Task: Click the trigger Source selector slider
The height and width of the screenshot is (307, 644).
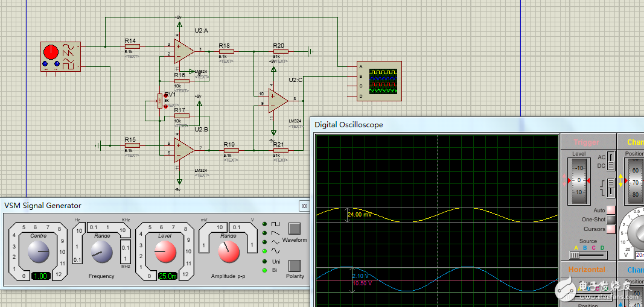Action: 587,255
